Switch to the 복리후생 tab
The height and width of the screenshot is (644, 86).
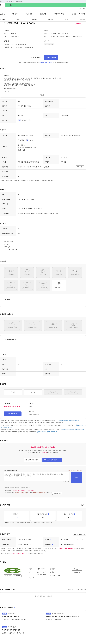[51, 19]
